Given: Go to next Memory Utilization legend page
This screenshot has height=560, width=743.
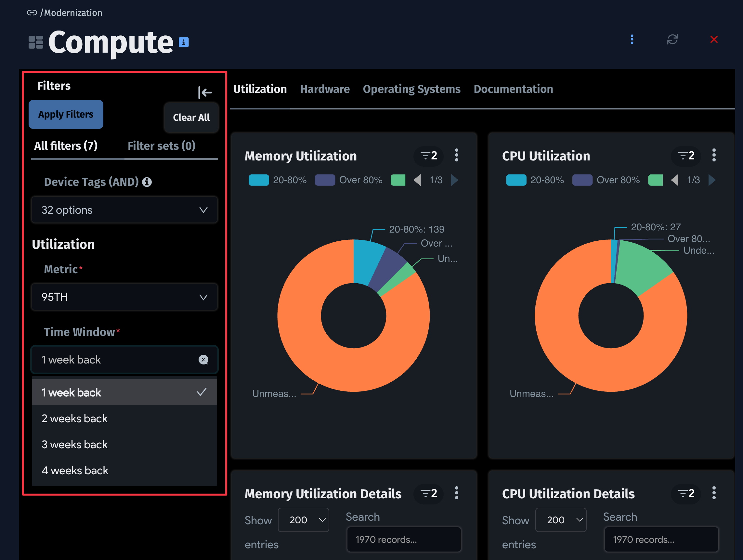Looking at the screenshot, I should [x=455, y=180].
